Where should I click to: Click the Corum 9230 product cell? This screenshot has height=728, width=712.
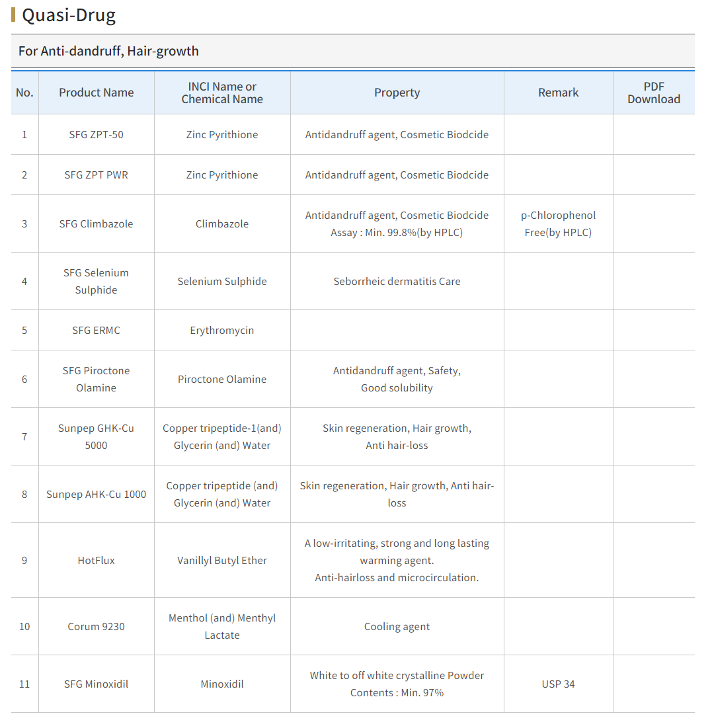click(96, 626)
